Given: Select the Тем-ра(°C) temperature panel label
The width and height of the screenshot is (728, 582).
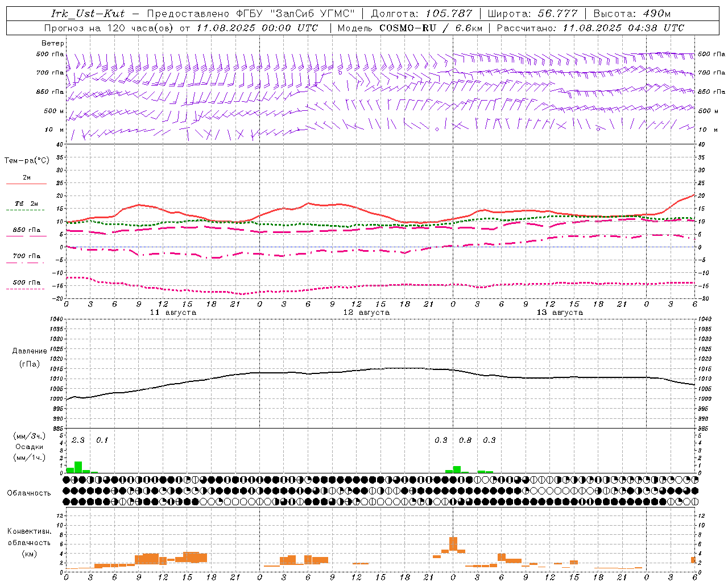Looking at the screenshot, I should point(27,161).
